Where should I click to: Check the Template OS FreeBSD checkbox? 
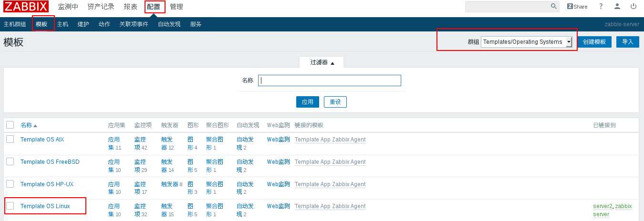point(10,161)
